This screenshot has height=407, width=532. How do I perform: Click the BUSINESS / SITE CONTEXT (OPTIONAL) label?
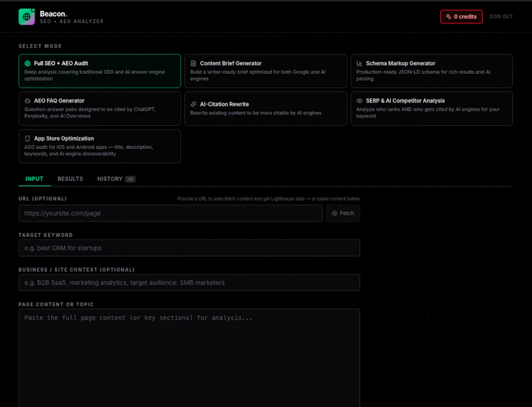point(76,269)
